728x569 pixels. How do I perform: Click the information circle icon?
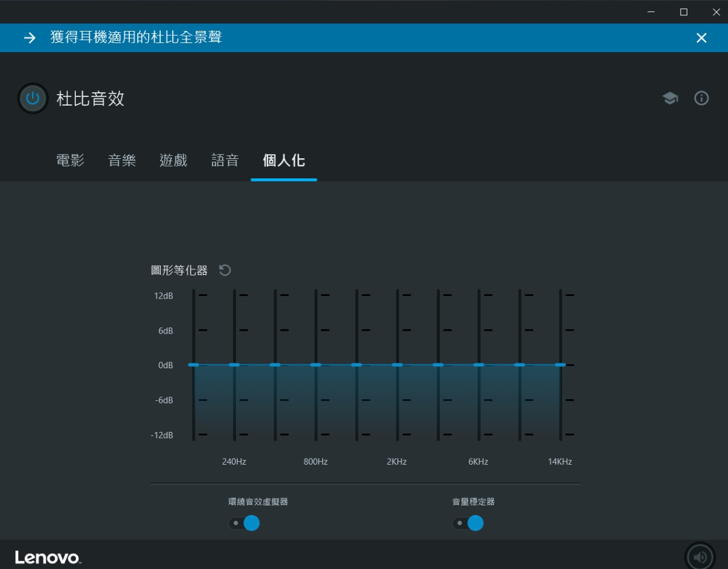[x=701, y=98]
